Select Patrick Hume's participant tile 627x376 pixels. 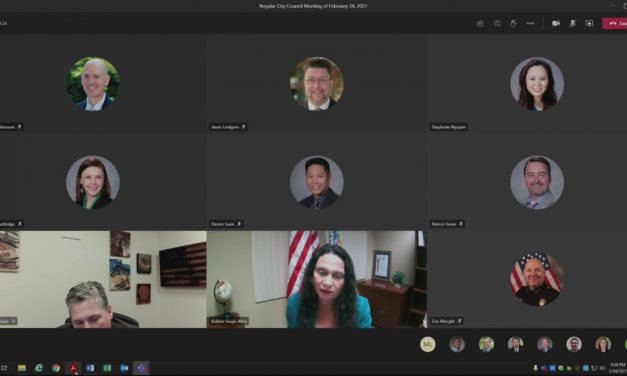pyautogui.click(x=527, y=181)
